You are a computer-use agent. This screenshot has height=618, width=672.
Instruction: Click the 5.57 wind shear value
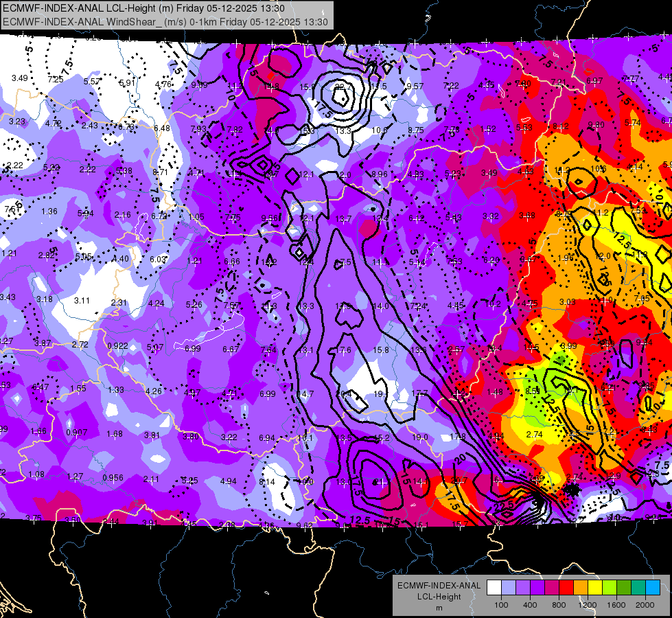click(x=92, y=82)
